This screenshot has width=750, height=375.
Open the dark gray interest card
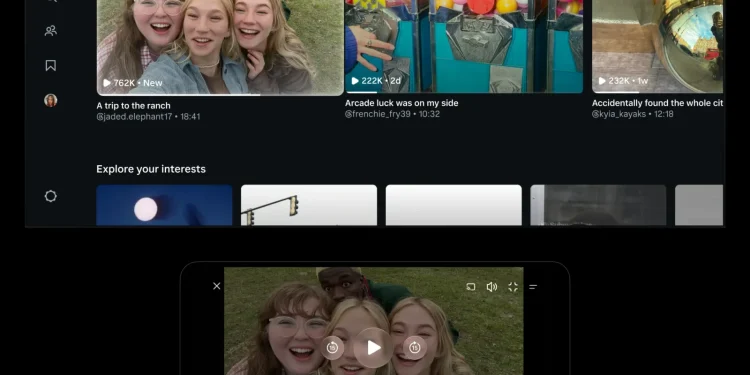point(598,205)
